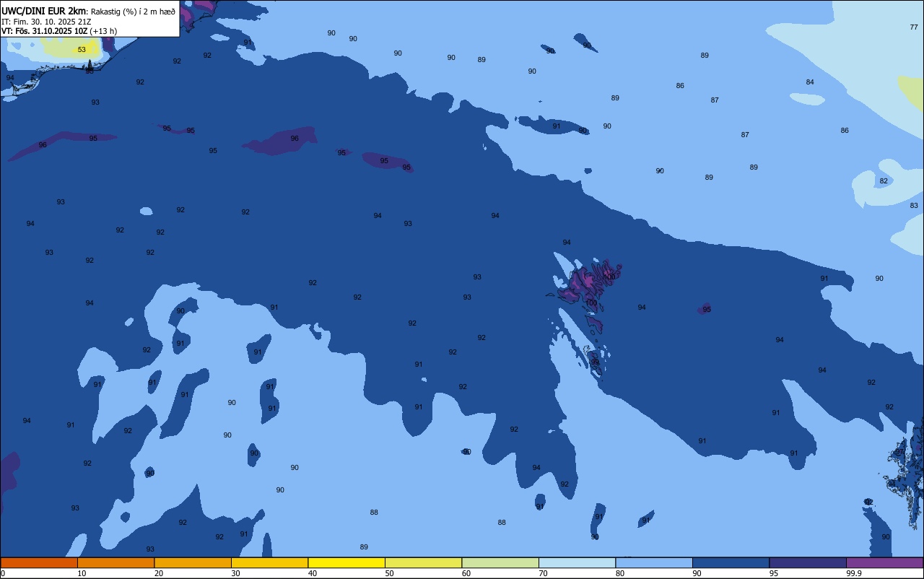Screen dimensions: 924x579
Task: Click the 53 humidity value on yellow area
Action: pyautogui.click(x=82, y=50)
